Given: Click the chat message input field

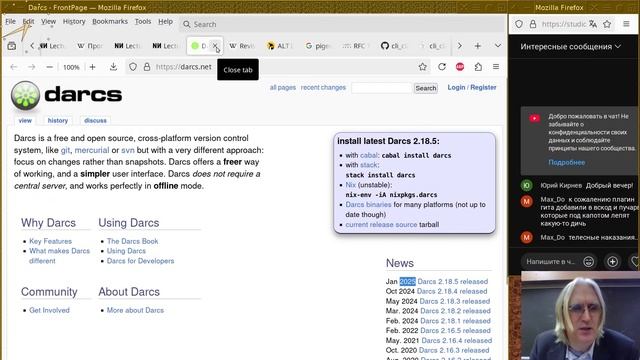Looking at the screenshot, I should [x=550, y=262].
